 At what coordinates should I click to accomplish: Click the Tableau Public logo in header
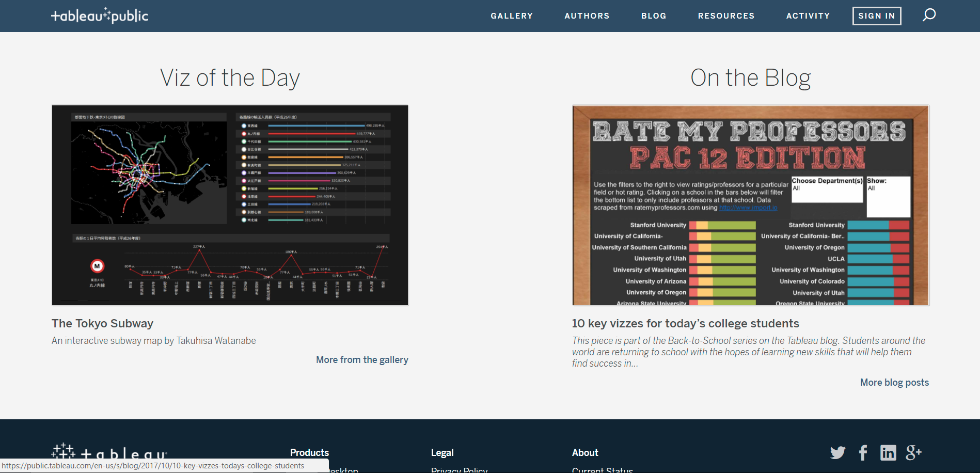click(100, 16)
